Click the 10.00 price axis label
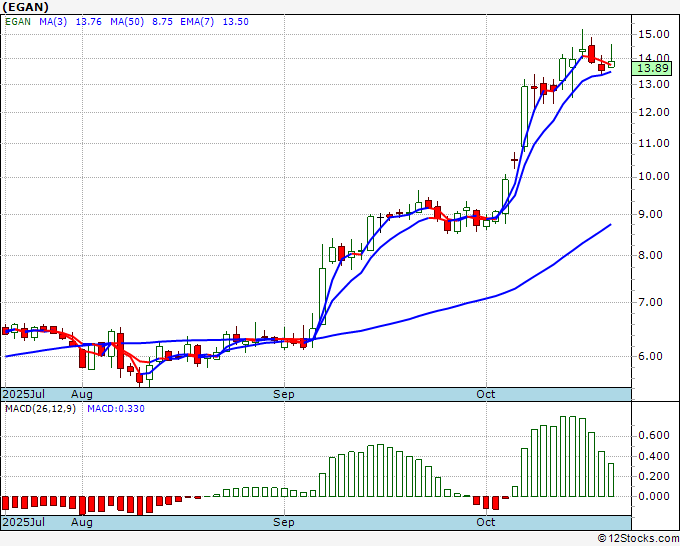Viewport: 680px width, 546px height. coord(654,177)
